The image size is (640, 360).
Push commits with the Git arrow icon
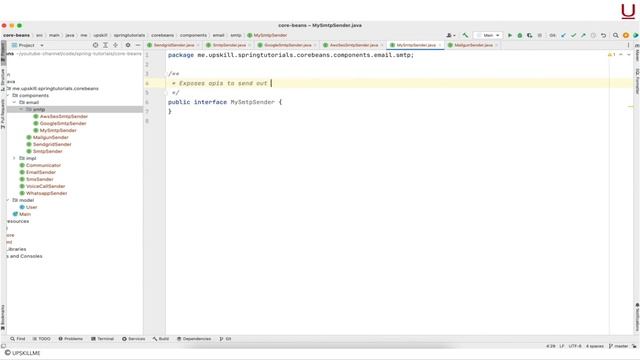583,36
